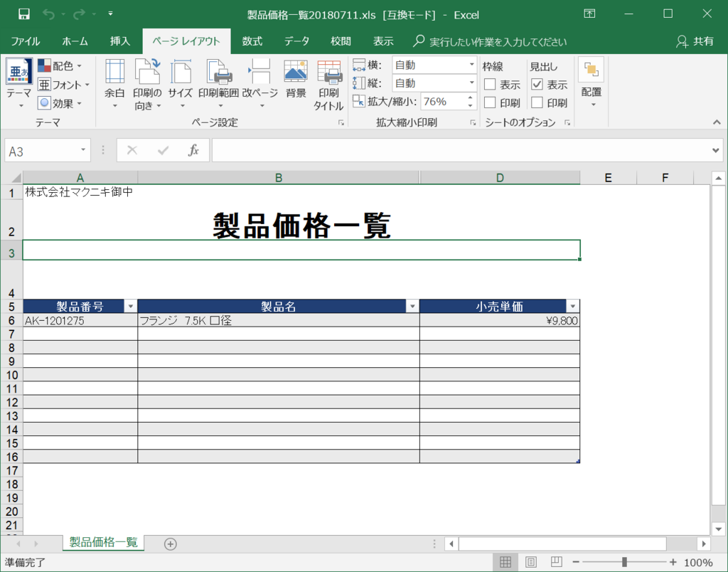Switch to Page Layout view icon

click(530, 562)
